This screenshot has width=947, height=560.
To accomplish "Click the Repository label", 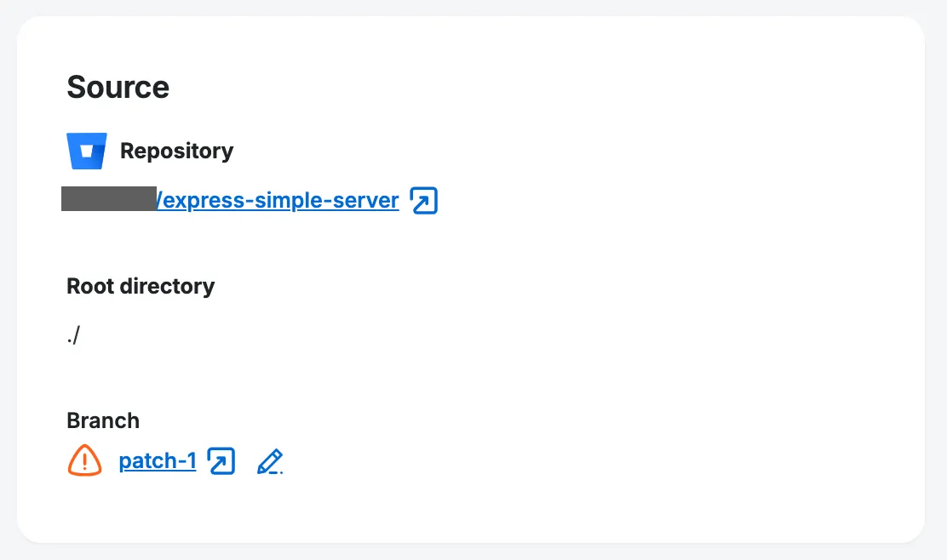I will point(176,151).
